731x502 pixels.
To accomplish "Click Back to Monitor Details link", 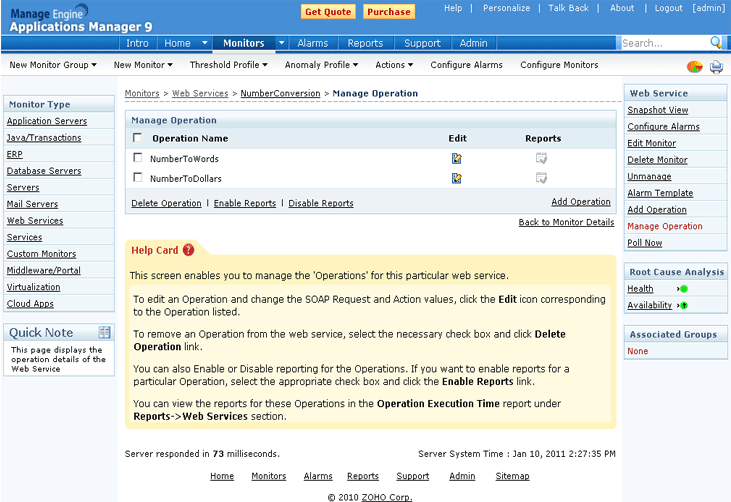I will [566, 222].
